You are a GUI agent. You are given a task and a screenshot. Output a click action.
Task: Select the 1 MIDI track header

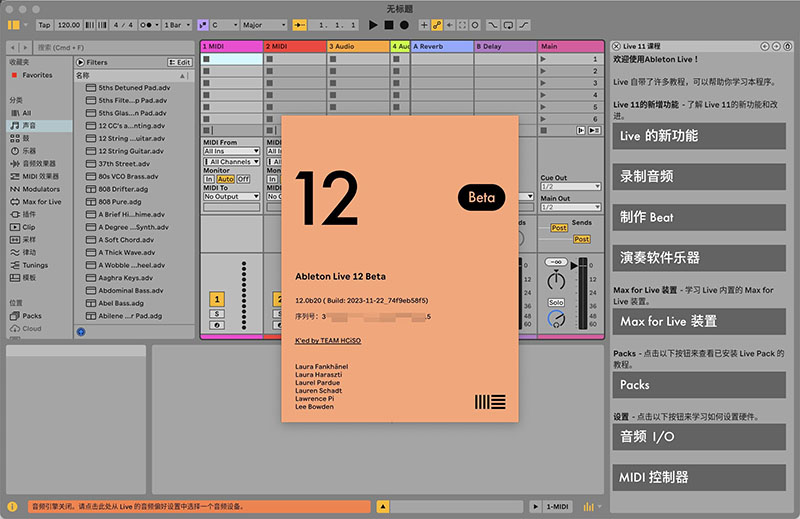[231, 46]
